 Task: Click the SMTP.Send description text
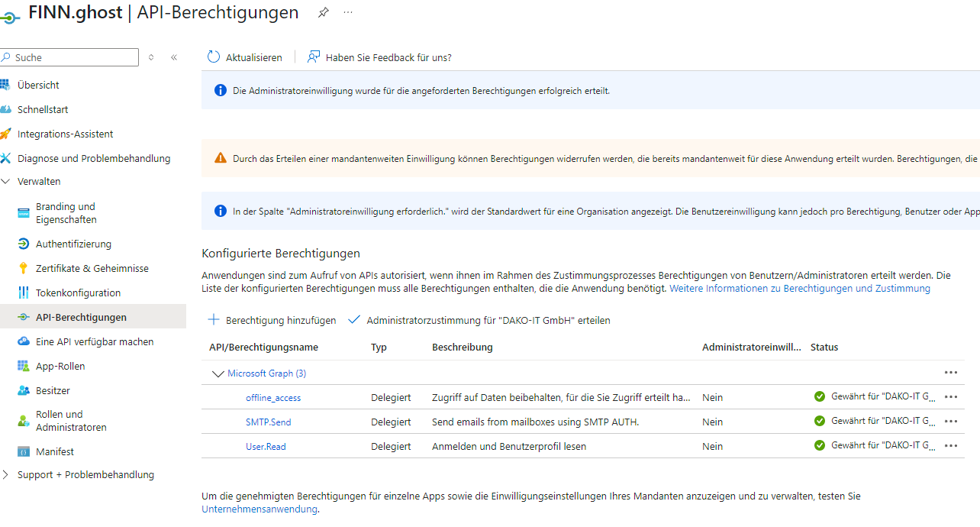point(535,422)
